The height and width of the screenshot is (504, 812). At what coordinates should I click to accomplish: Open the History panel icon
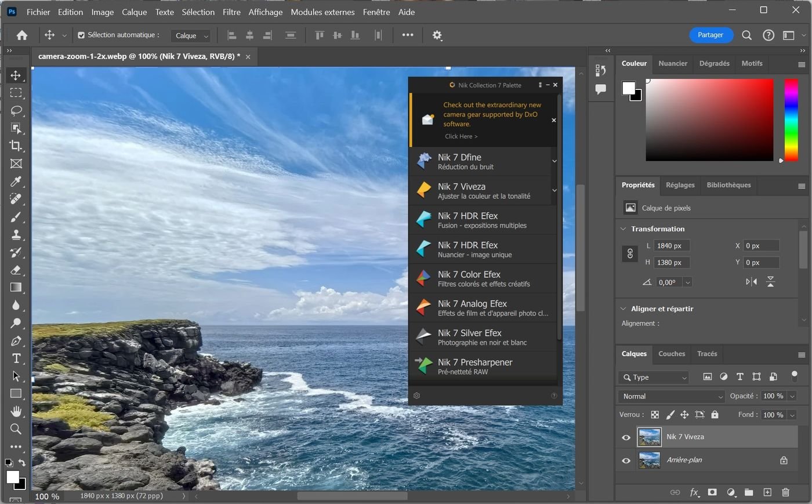click(x=601, y=71)
